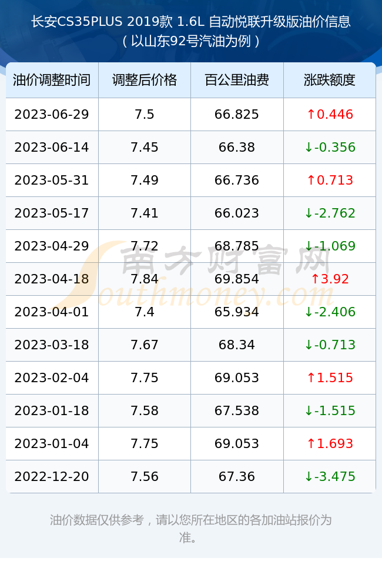Click the green down value -2.762
382x588 pixels.
[330, 213]
